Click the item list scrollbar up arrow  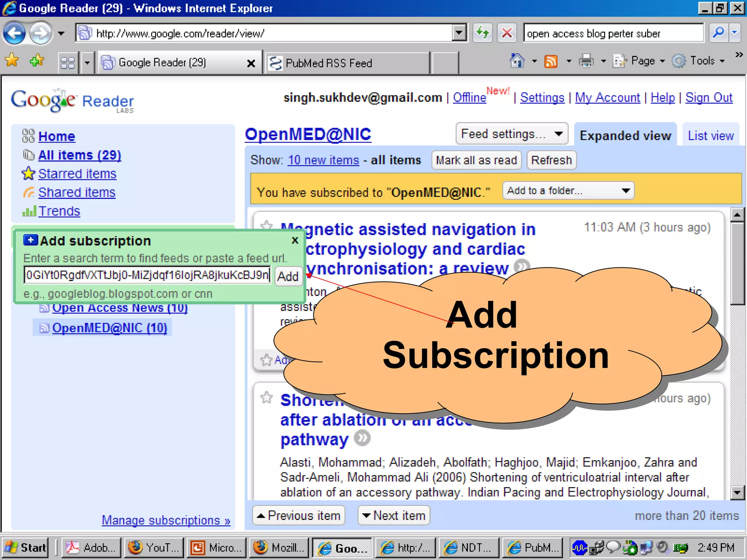pos(737,215)
